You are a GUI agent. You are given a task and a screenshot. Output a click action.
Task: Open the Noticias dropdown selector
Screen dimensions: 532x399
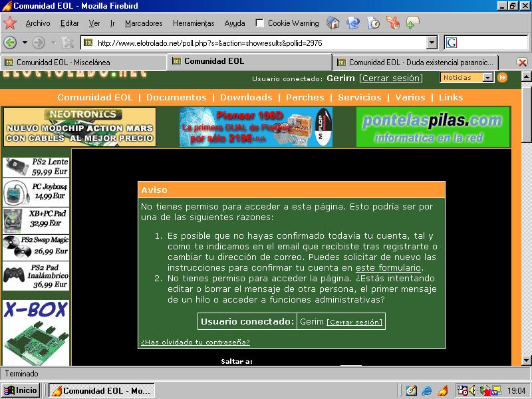coord(467,78)
